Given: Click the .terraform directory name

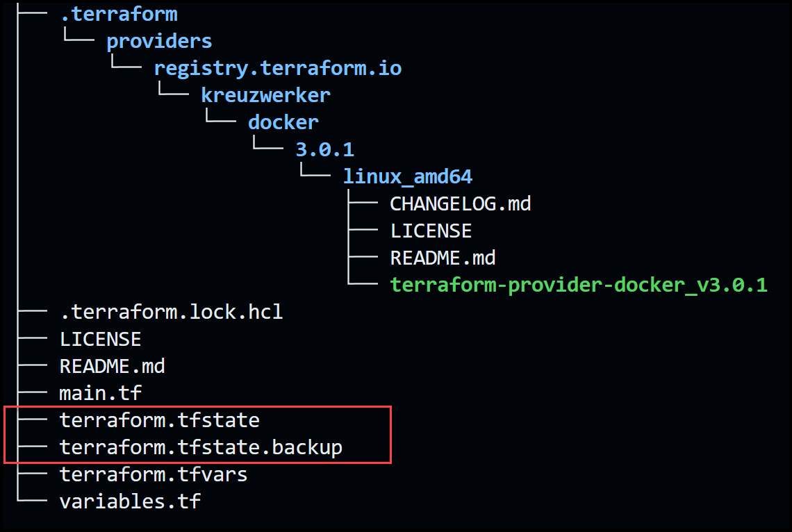Looking at the screenshot, I should pos(119,14).
